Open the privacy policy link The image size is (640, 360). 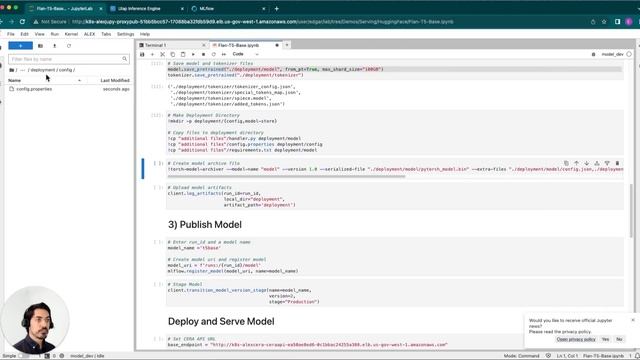pyautogui.click(x=576, y=339)
